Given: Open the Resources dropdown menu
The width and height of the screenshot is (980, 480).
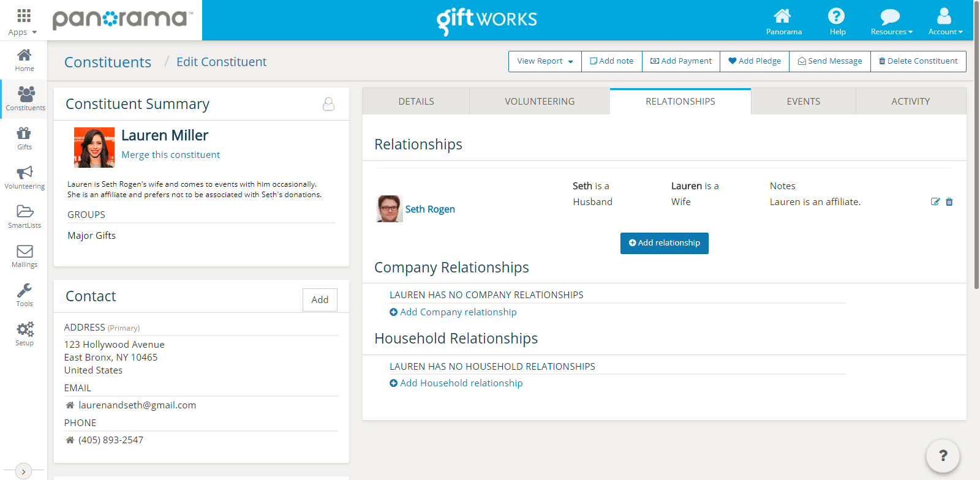Looking at the screenshot, I should 891,21.
